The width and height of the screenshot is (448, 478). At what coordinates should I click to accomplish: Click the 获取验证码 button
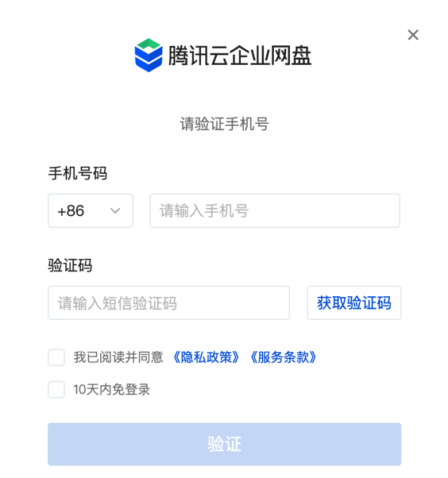[354, 302]
